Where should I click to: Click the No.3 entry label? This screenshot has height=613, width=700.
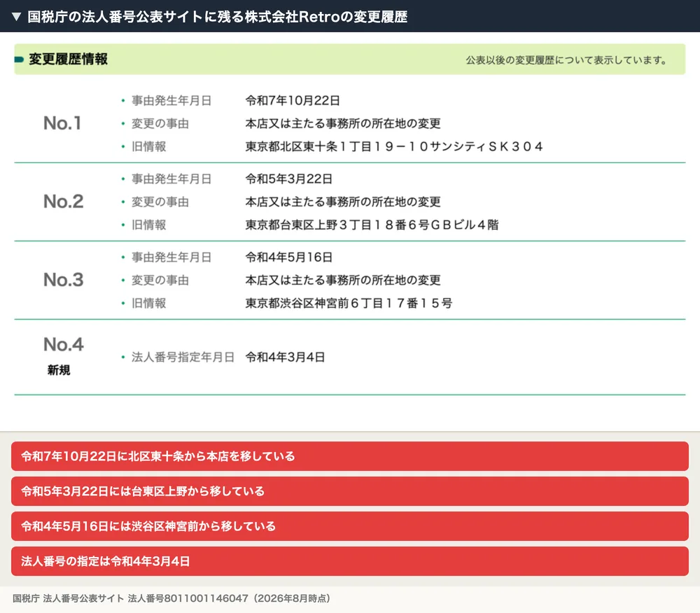64,280
